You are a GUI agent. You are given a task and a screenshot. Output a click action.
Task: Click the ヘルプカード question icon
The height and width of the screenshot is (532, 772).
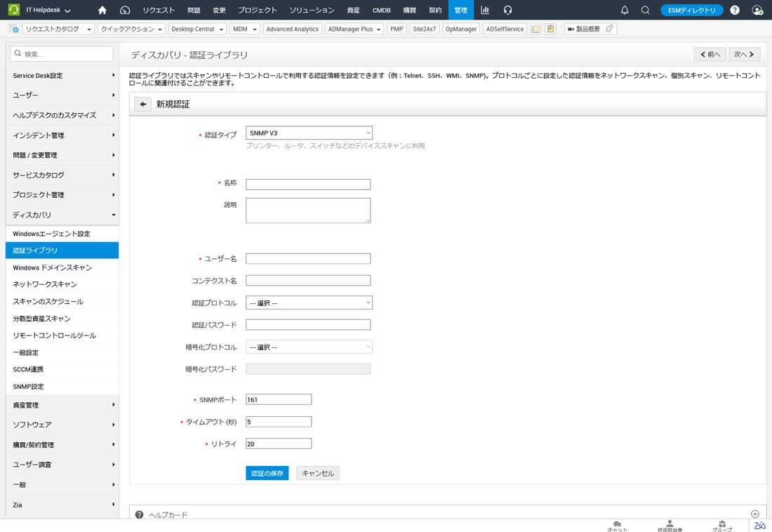(x=140, y=514)
